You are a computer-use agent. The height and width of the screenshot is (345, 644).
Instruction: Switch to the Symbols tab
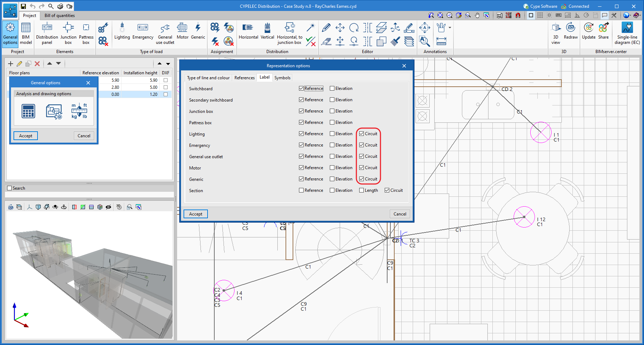coord(282,78)
